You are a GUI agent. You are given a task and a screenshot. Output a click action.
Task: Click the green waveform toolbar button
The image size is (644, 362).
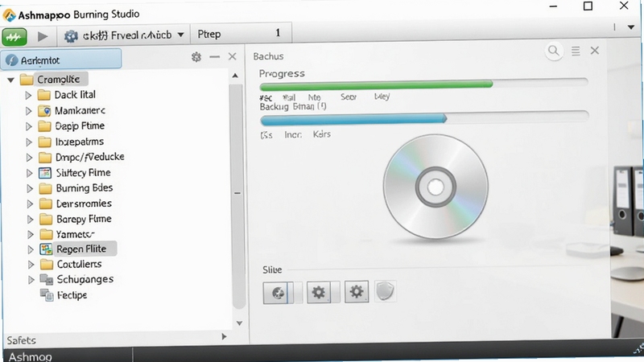coord(14,37)
